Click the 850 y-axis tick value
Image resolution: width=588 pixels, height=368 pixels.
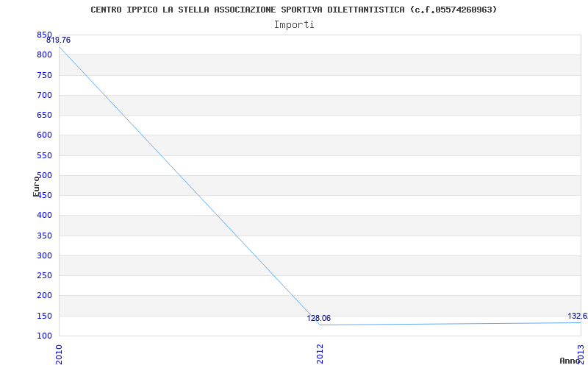pos(44,35)
